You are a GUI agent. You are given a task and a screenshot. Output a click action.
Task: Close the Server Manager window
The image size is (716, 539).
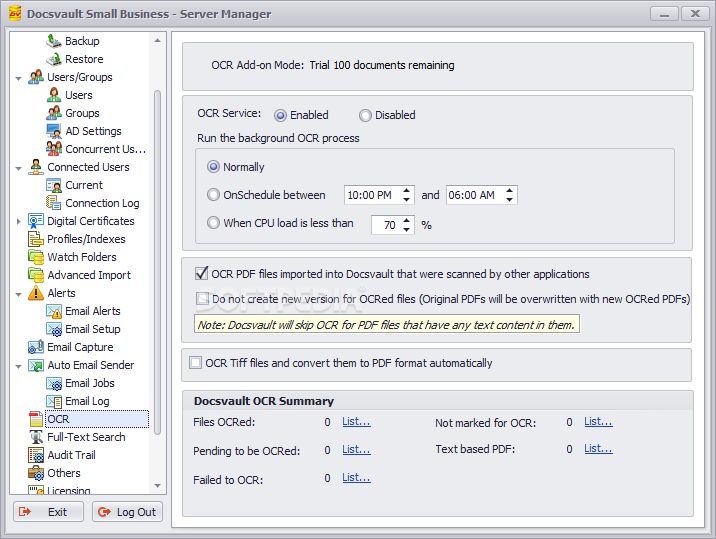(695, 14)
